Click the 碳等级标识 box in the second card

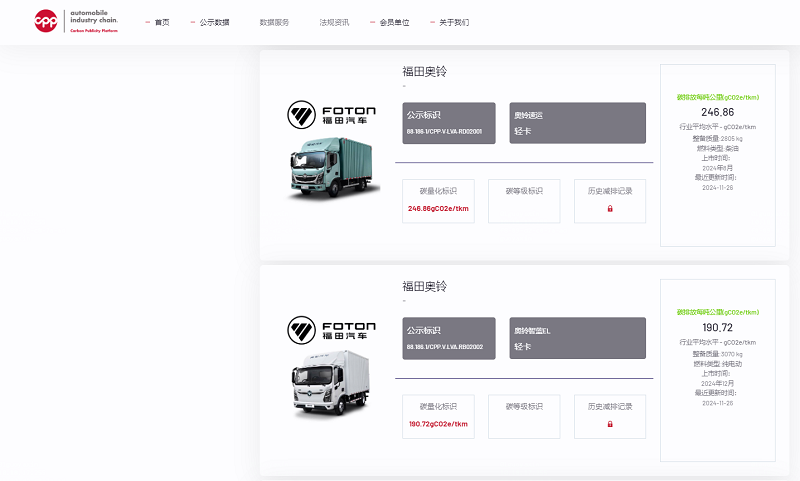pos(524,416)
